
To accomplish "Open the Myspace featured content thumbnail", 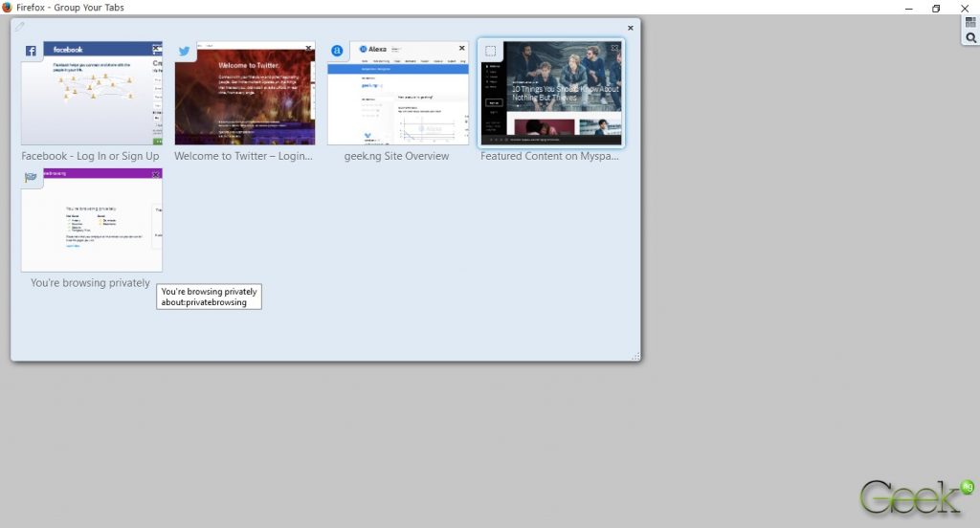I will coord(551,93).
